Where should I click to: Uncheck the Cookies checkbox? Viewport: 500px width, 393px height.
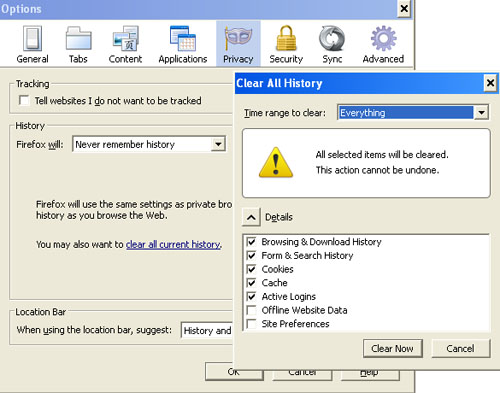tap(252, 269)
